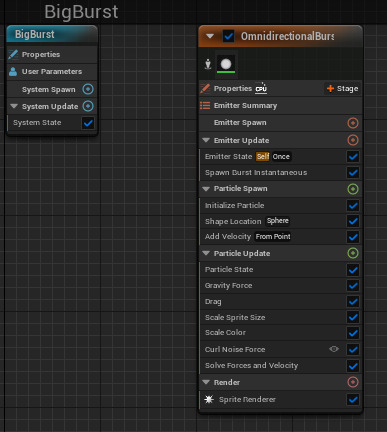
Task: Click the Sphere tag on Shape Location
Action: pos(278,221)
